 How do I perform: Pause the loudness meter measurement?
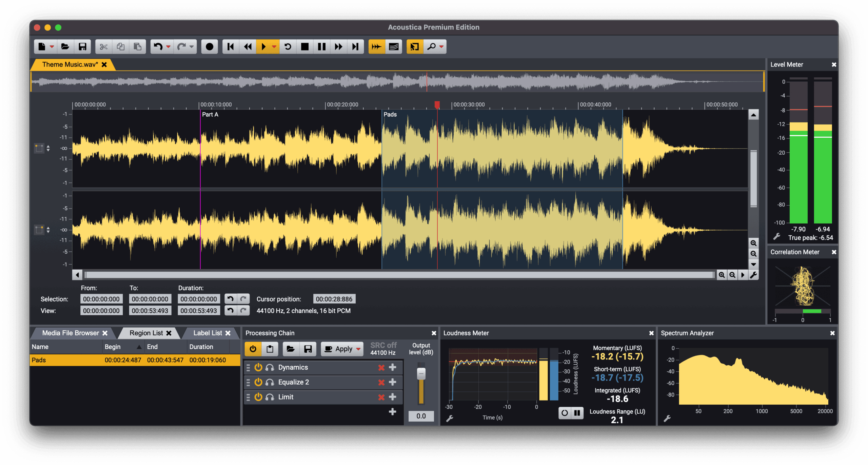coord(577,413)
